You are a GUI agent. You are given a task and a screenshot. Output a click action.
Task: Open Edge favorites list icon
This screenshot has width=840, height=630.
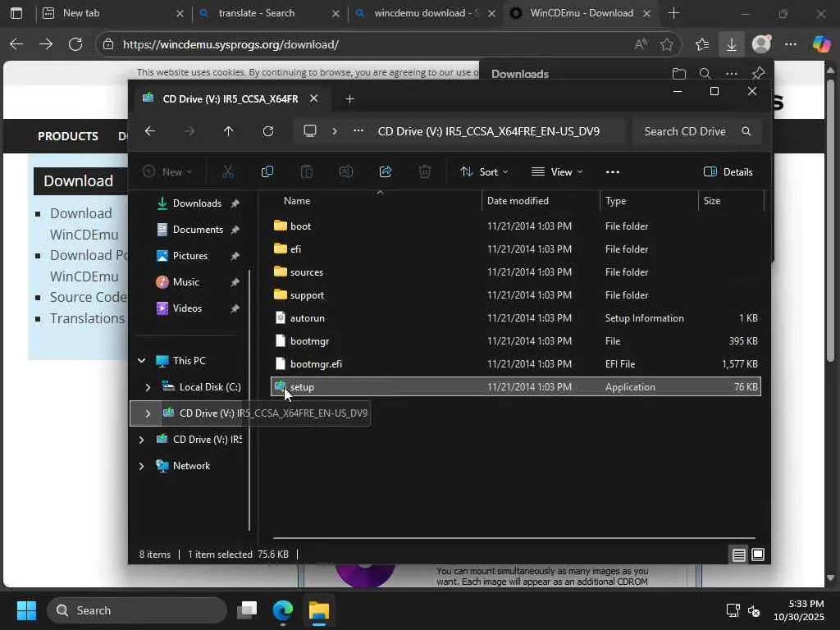coord(702,44)
